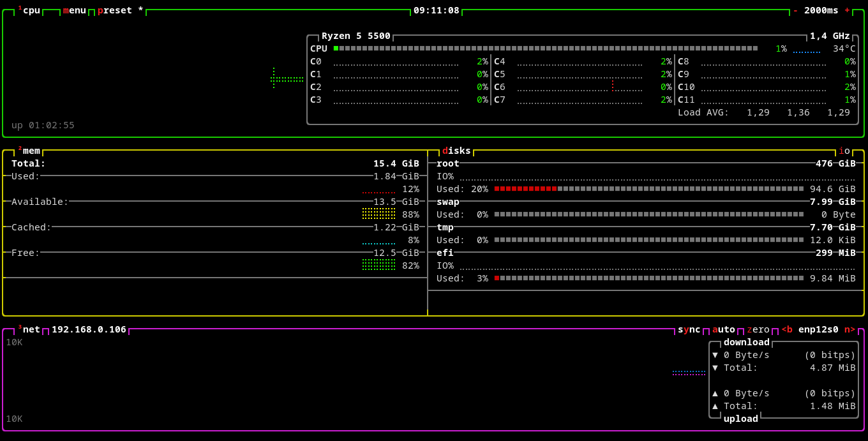Click the clock at top center

click(436, 10)
